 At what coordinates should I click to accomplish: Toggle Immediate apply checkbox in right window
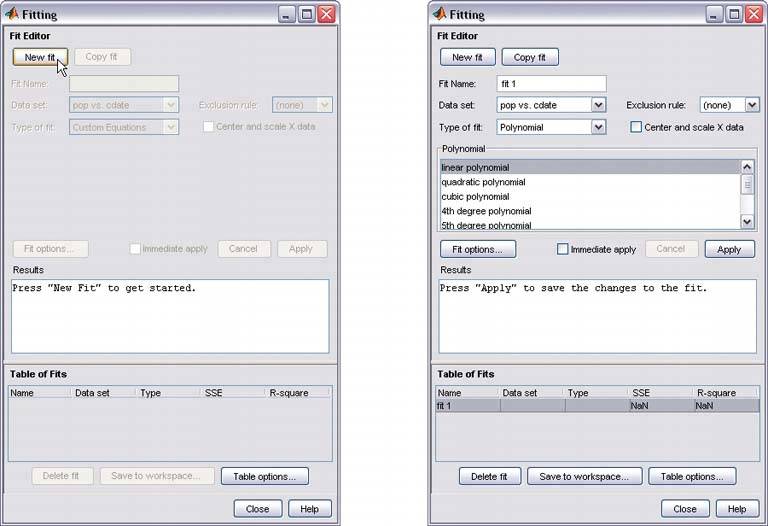[563, 249]
